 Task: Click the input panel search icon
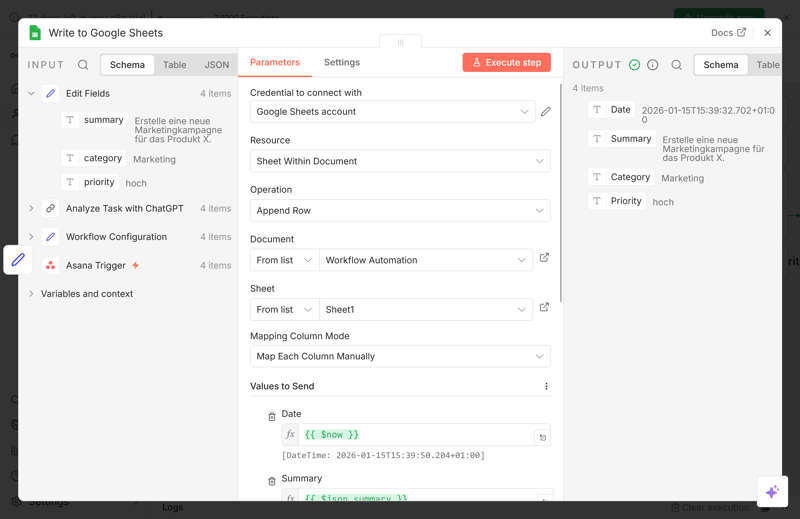[x=83, y=65]
